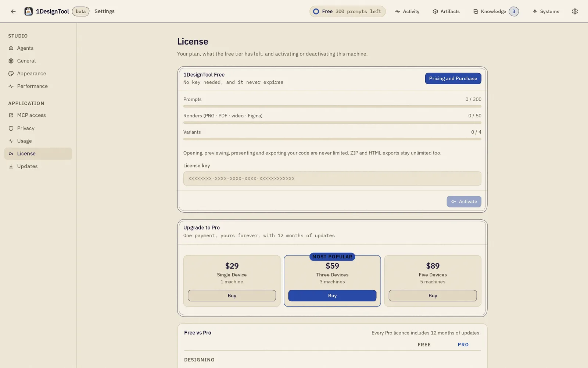Viewport: 588px width, 368px height.
Task: Click the Free plan circle icon
Action: click(x=316, y=11)
